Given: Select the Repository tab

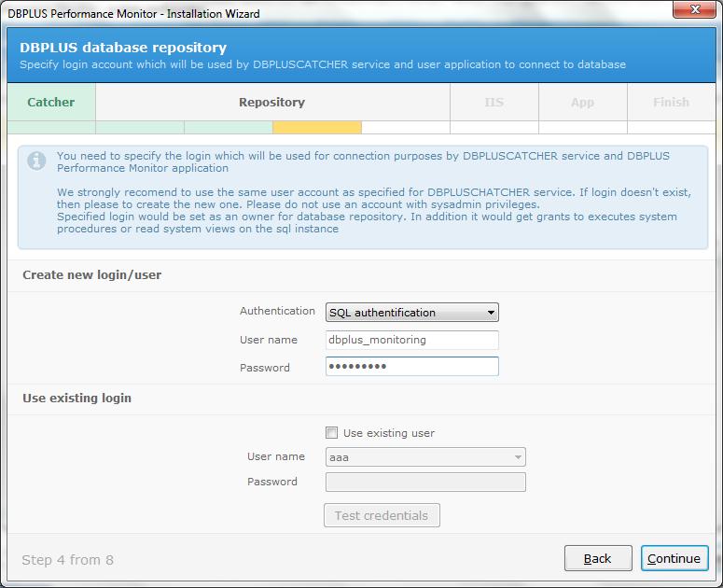Looking at the screenshot, I should (272, 102).
